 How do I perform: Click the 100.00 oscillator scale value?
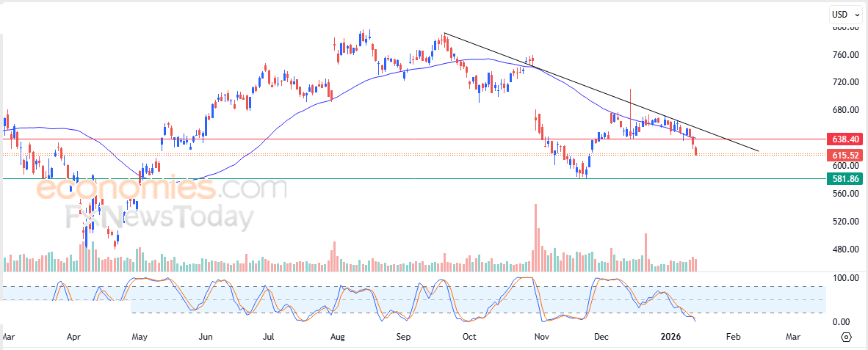(x=845, y=277)
